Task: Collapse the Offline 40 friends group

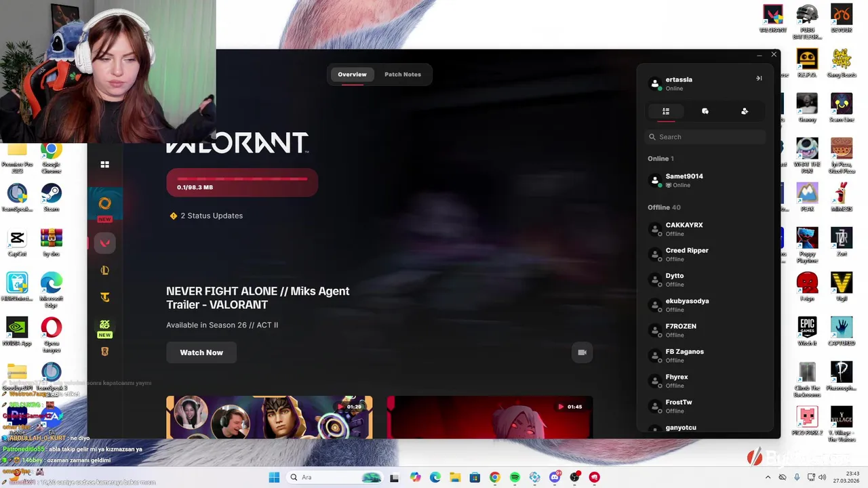Action: click(x=664, y=207)
